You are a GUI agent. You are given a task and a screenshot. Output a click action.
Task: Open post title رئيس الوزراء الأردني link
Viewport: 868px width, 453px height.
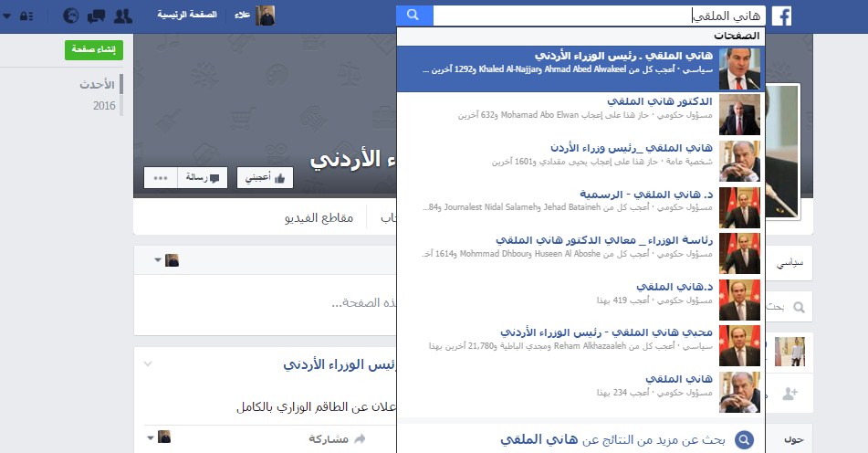click(340, 364)
